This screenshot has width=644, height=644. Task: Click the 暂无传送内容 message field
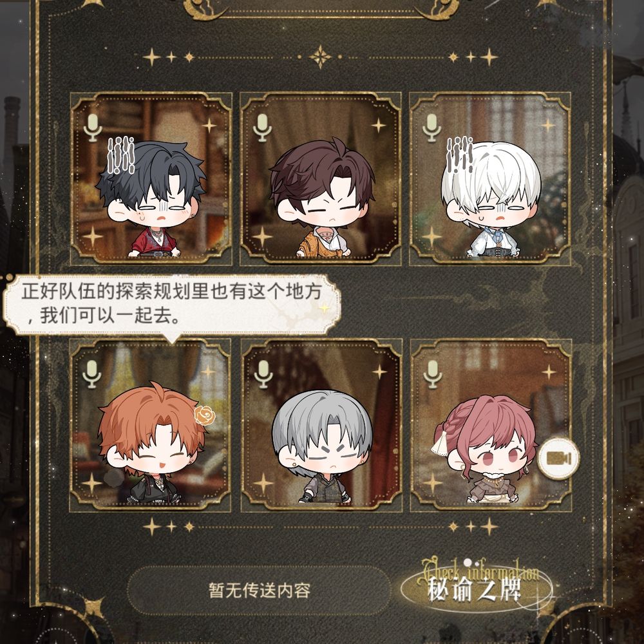click(x=259, y=591)
